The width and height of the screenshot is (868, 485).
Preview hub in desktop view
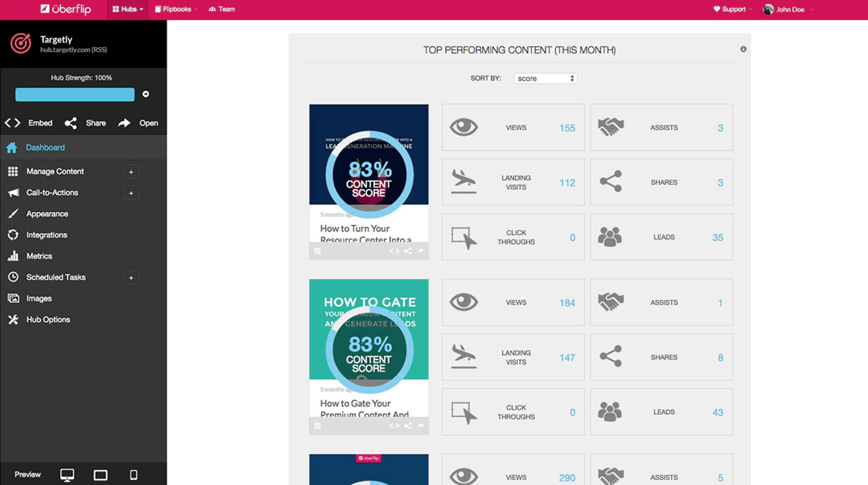[x=67, y=475]
